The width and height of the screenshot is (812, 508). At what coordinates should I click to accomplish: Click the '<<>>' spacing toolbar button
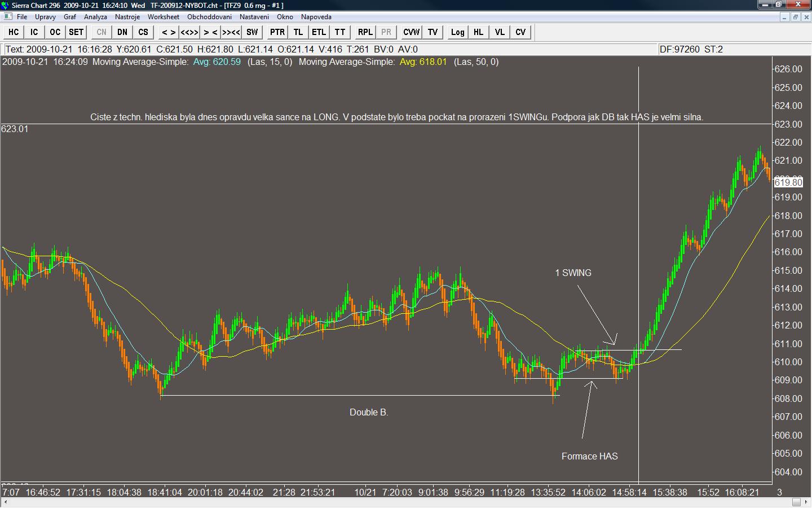point(189,32)
